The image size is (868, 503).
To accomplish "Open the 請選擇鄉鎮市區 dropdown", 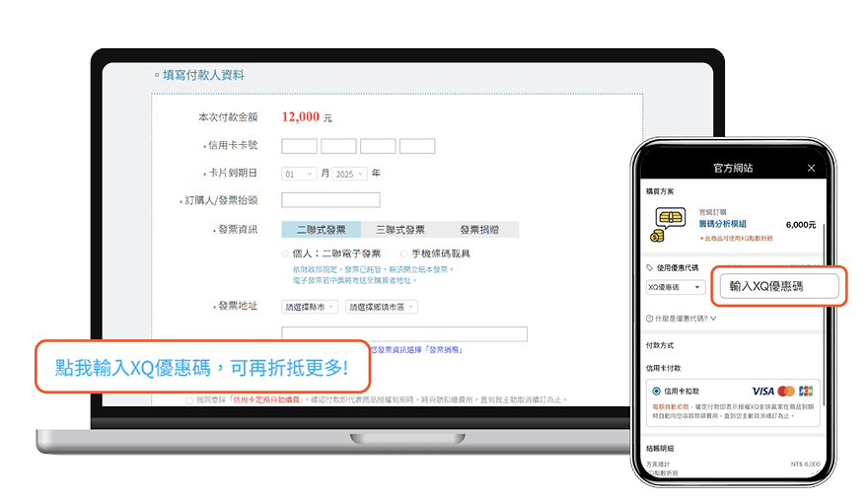I will [x=382, y=307].
